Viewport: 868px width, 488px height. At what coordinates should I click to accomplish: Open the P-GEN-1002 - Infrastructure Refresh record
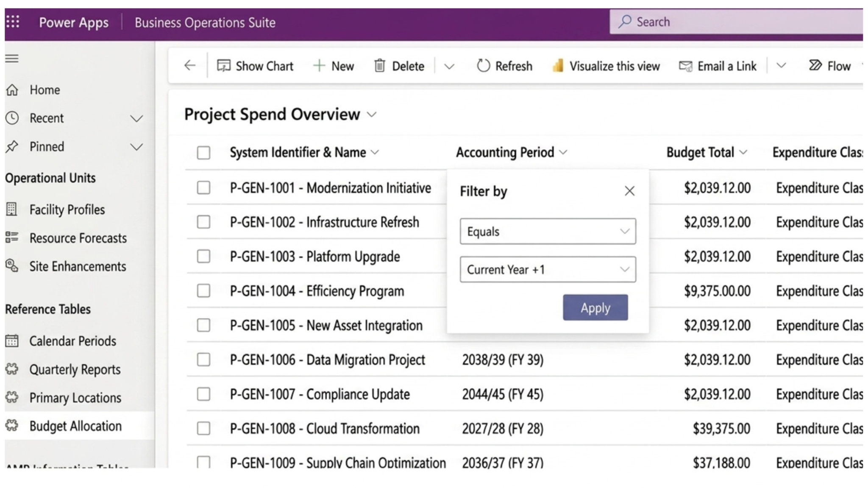coord(325,222)
